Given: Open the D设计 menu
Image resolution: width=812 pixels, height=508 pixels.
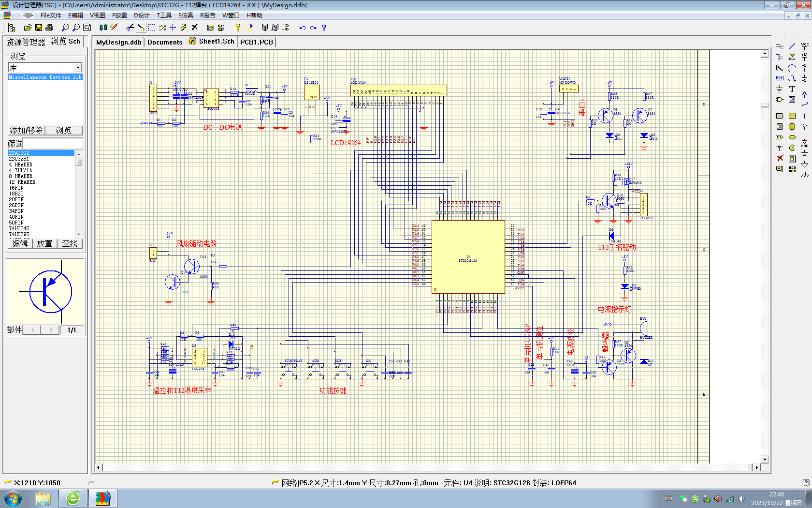Looking at the screenshot, I should point(142,15).
